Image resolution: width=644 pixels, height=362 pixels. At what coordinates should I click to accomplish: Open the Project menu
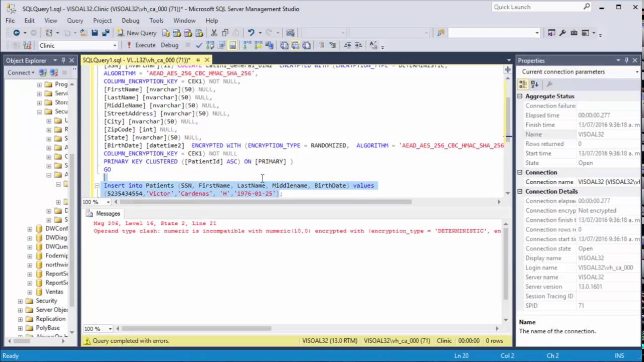[102, 21]
